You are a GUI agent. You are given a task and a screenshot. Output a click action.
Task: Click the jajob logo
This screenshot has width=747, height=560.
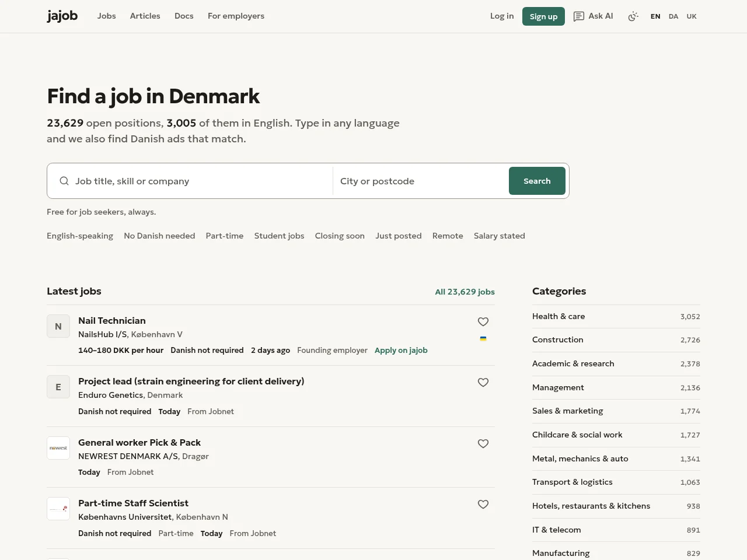(62, 16)
